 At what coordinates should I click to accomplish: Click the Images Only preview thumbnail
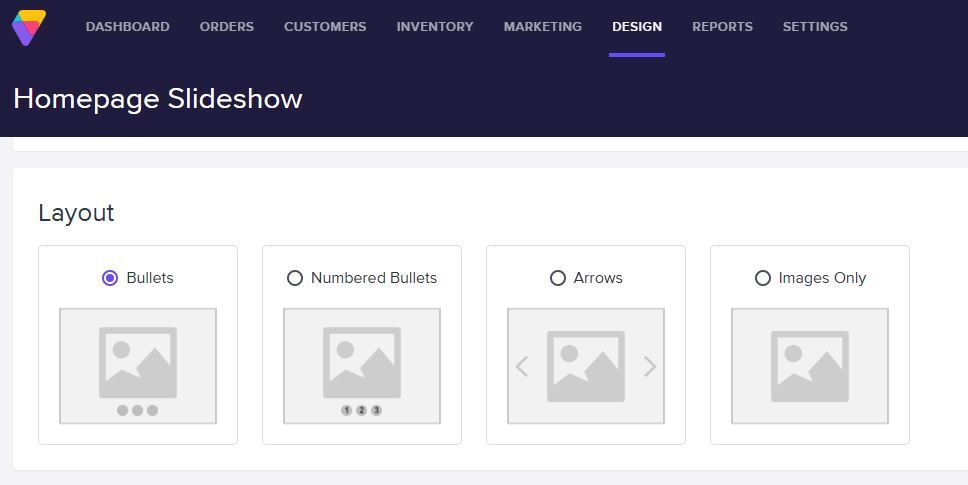pyautogui.click(x=810, y=366)
